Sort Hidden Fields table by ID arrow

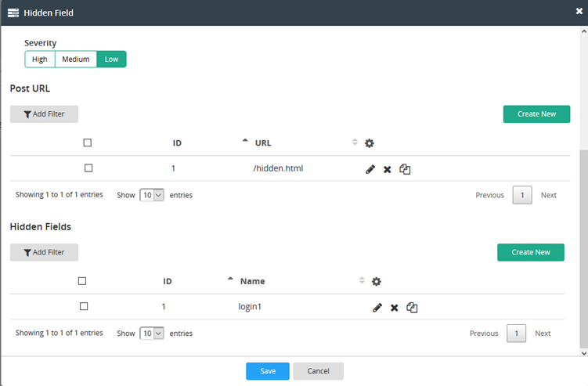tap(230, 279)
